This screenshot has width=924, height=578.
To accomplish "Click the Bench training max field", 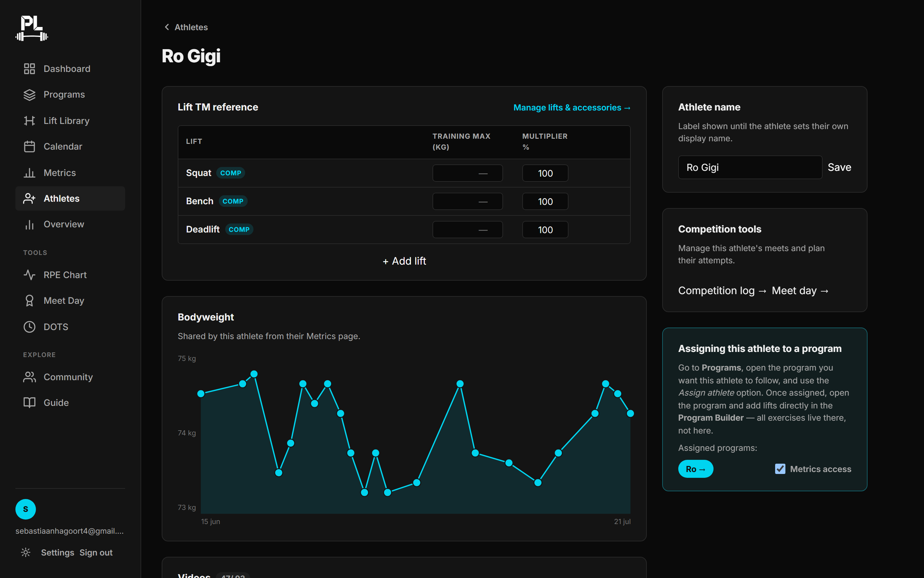I will tap(467, 201).
